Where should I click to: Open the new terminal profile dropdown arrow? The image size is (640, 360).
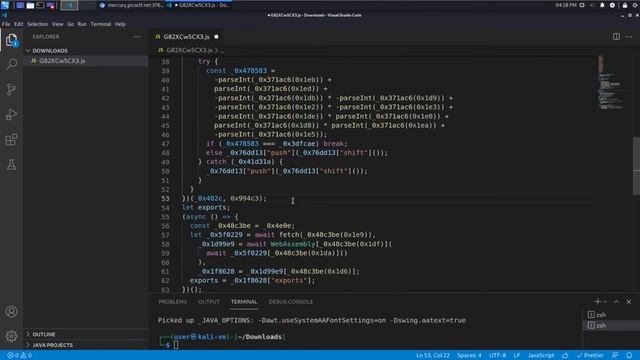[605, 302]
